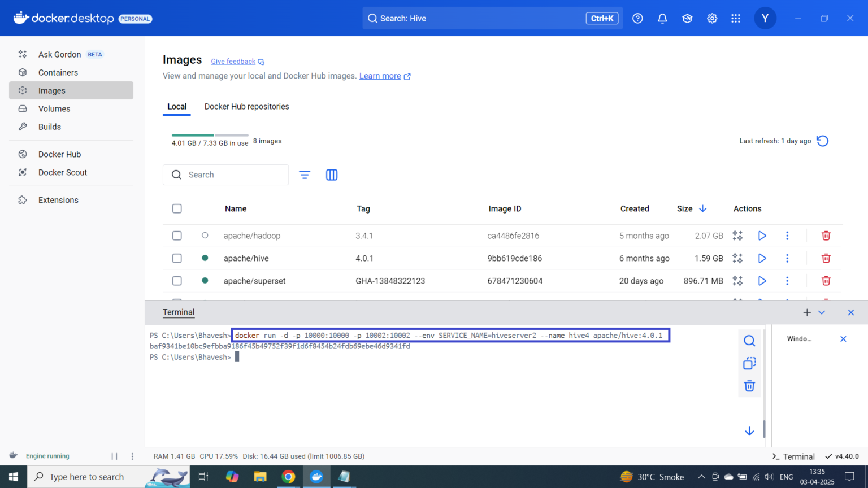
Task: Delete the apache/hive image
Action: coord(826,258)
